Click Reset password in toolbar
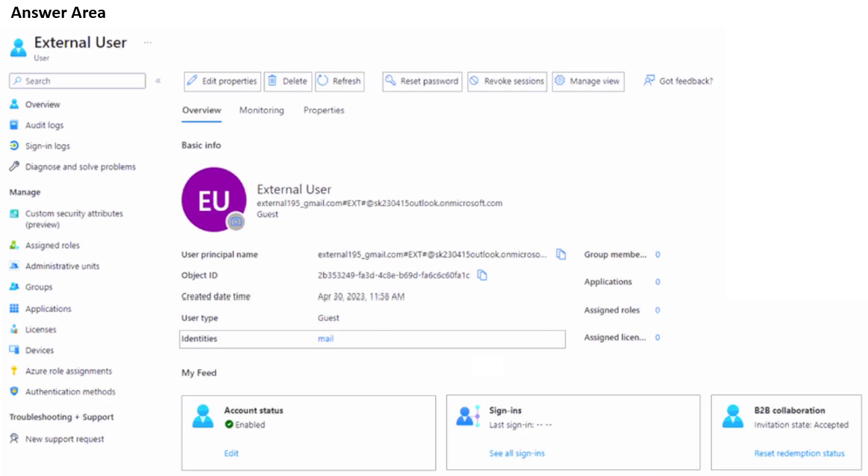868x476 pixels. [x=422, y=81]
